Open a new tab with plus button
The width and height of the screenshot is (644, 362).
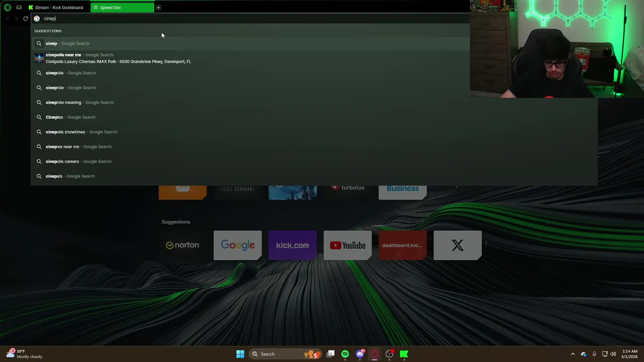click(x=158, y=8)
